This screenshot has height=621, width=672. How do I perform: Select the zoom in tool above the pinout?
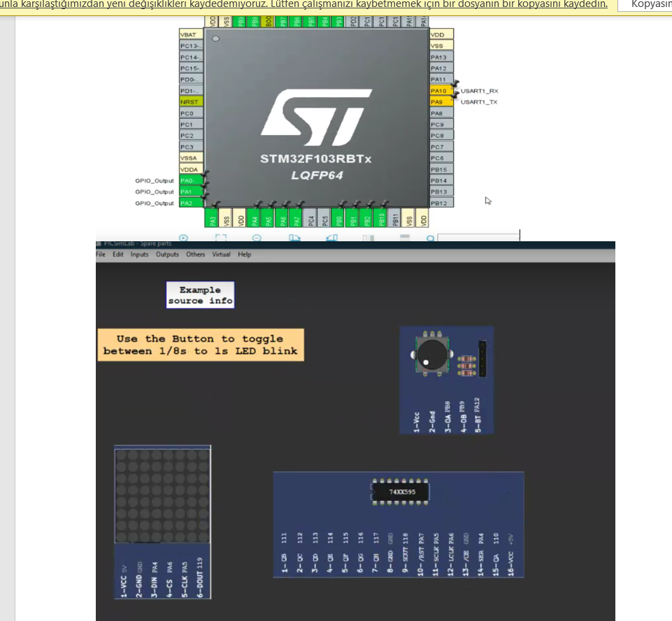(x=183, y=238)
